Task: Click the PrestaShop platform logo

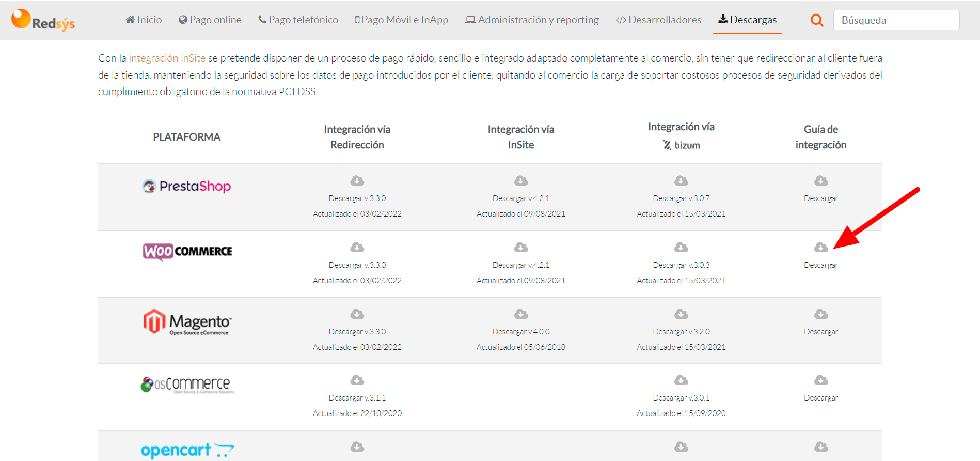Action: [x=186, y=186]
